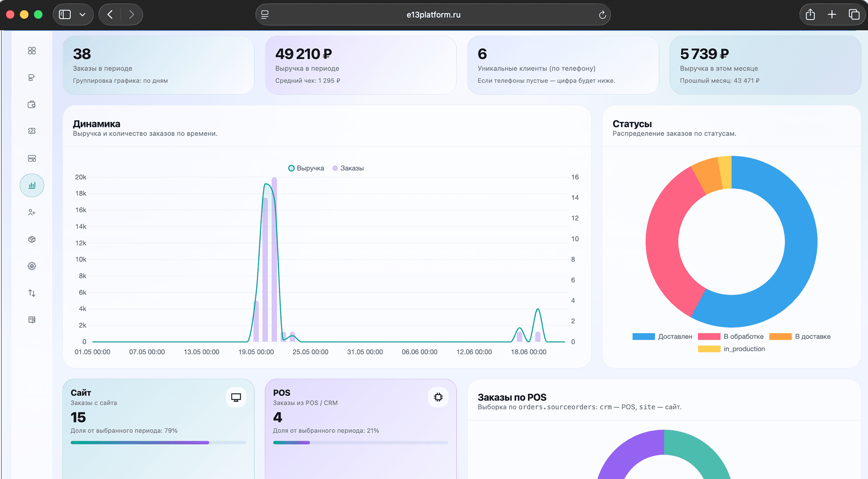Open the package box icon in sidebar
Screen dimensions: 868x479
(x=32, y=239)
